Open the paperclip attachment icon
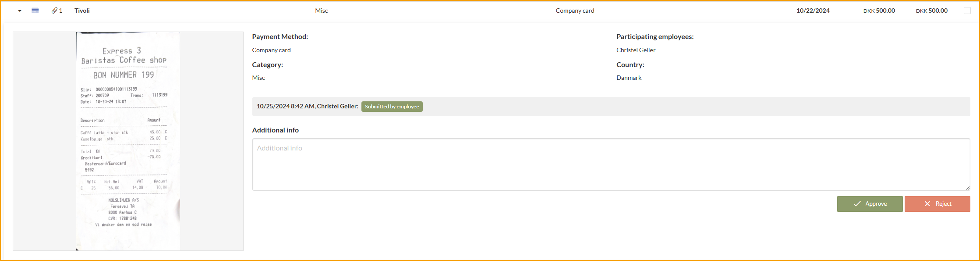 click(x=55, y=10)
